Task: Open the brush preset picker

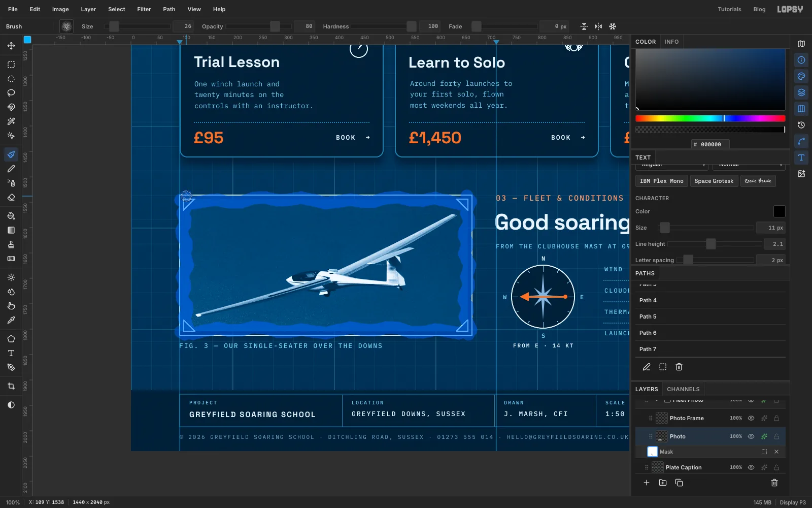Action: 66,26
